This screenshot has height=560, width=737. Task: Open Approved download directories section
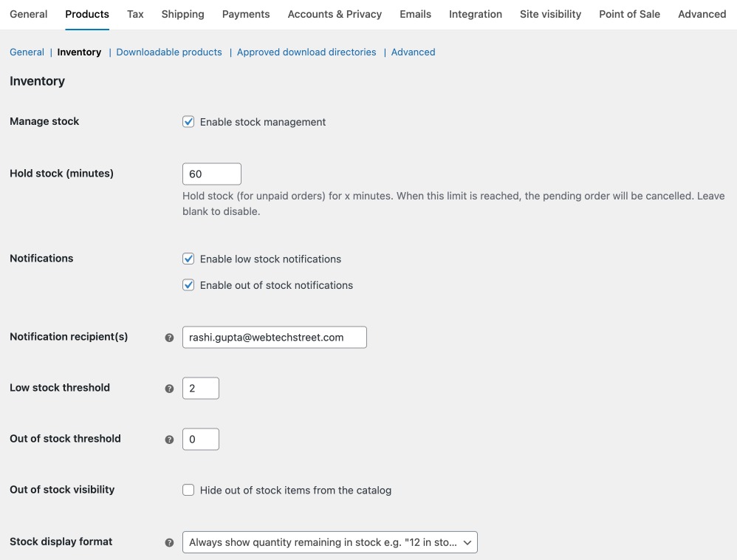(x=306, y=52)
